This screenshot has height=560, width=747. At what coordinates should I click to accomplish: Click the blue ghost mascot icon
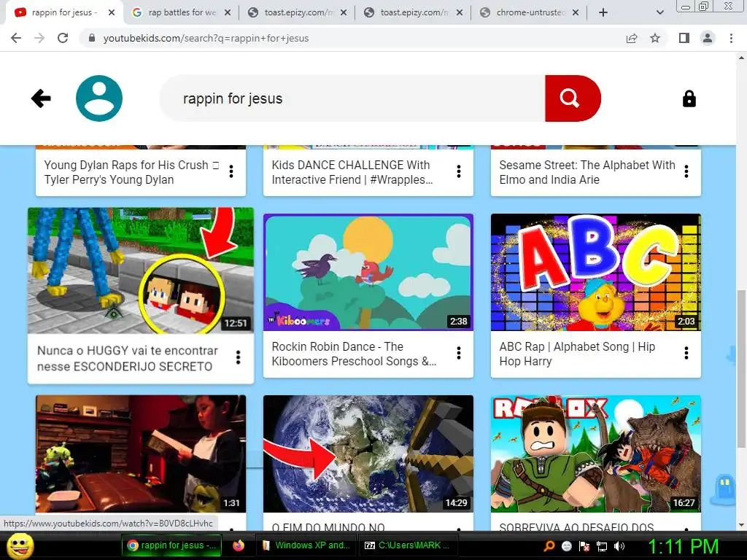click(724, 491)
